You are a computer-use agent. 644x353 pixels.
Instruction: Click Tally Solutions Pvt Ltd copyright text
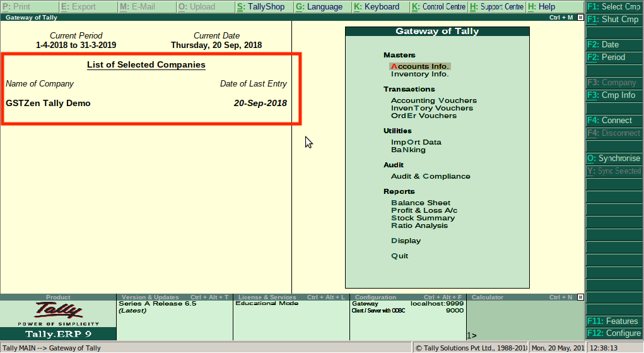(x=471, y=348)
